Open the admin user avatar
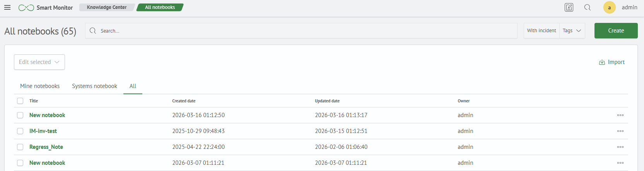This screenshot has width=644, height=171. click(610, 7)
